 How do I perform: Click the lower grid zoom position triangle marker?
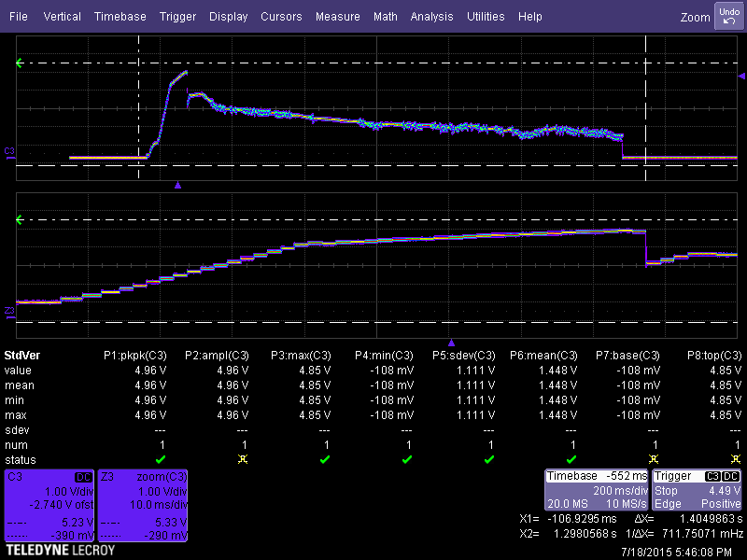tap(451, 343)
